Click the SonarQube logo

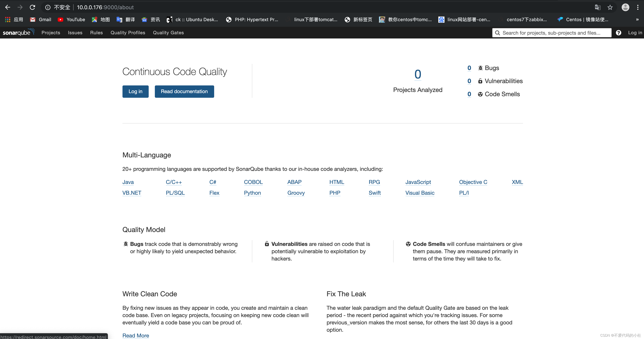pyautogui.click(x=18, y=32)
